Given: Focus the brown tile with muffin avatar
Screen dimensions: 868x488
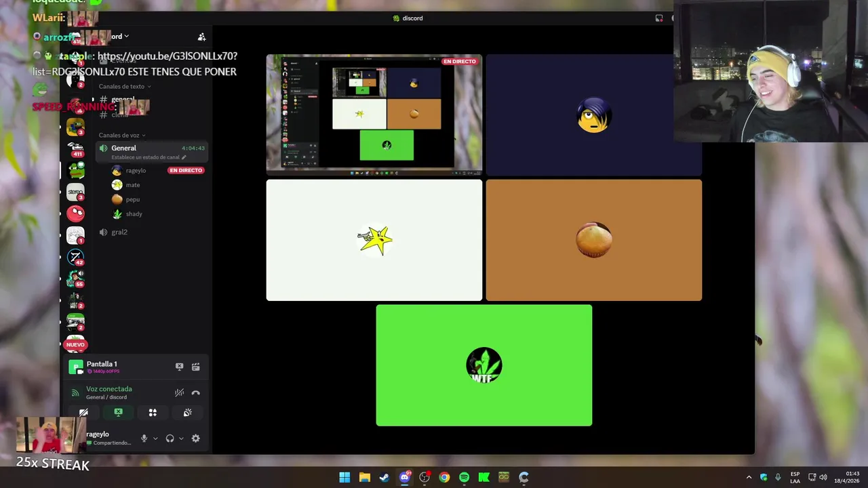Looking at the screenshot, I should 593,240.
